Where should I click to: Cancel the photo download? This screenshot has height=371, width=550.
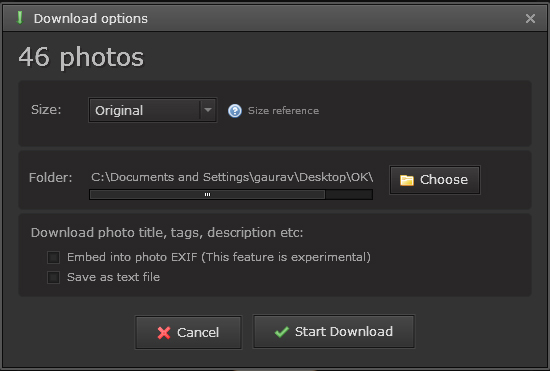tap(189, 332)
